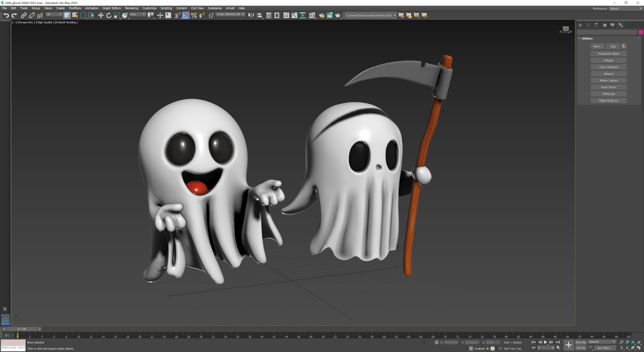The width and height of the screenshot is (644, 352).
Task: Switch to the Modify command panel tab
Action: 588,25
